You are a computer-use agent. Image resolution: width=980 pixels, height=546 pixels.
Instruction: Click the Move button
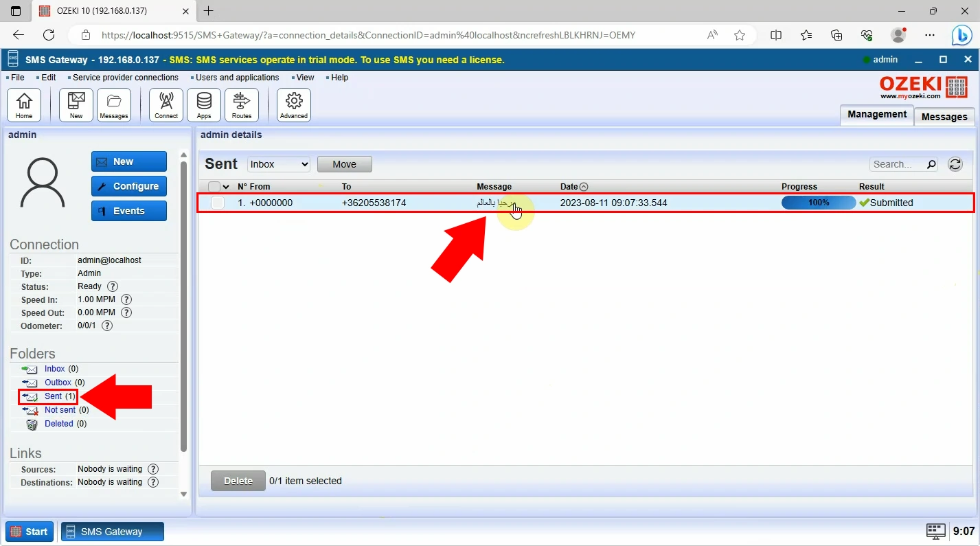coord(345,164)
